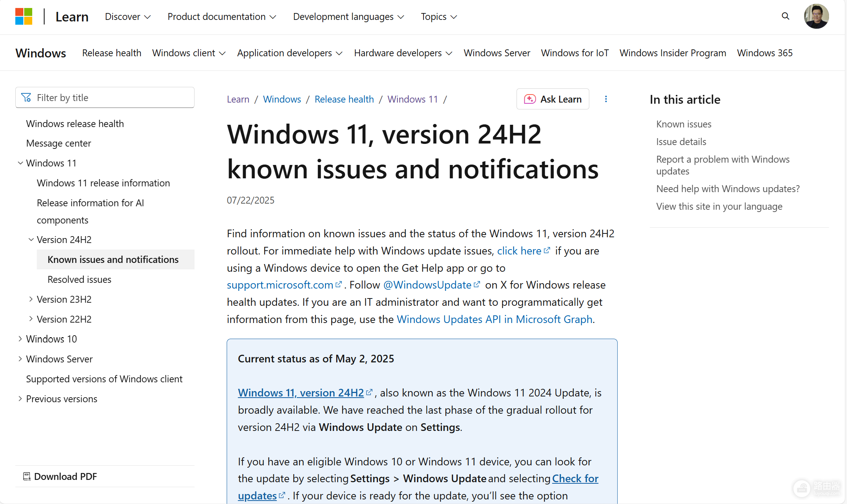The width and height of the screenshot is (847, 504).
Task: Click the Check for updates link
Action: (x=575, y=478)
